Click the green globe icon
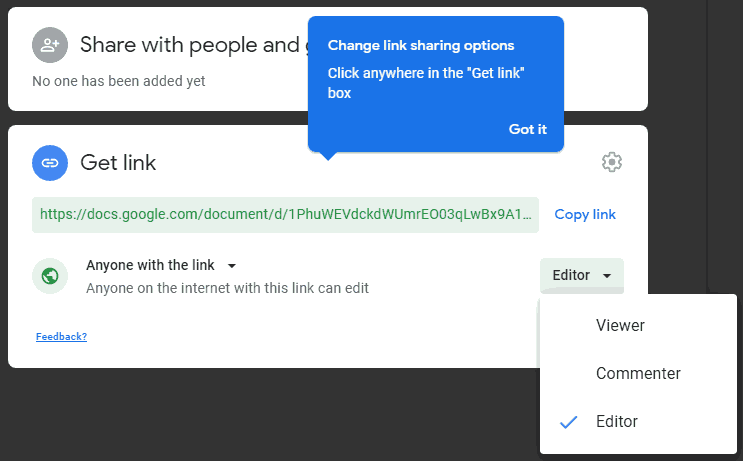Image resolution: width=743 pixels, height=461 pixels. [49, 276]
